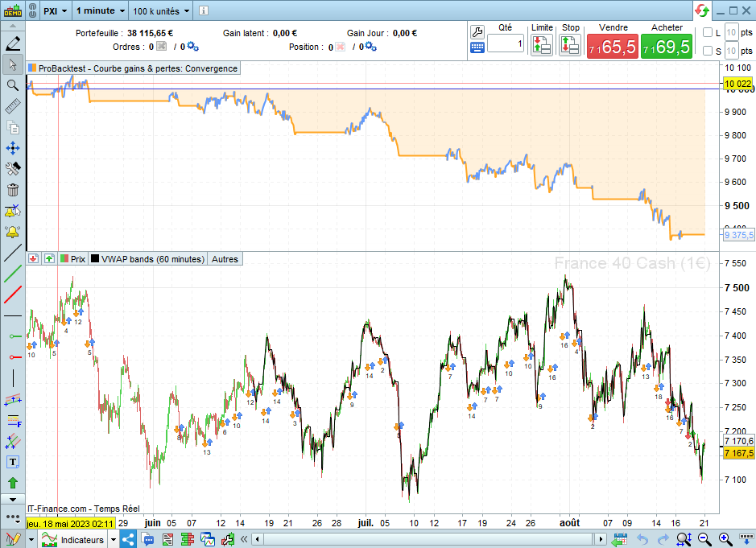Click the red Vendre price button

click(613, 47)
